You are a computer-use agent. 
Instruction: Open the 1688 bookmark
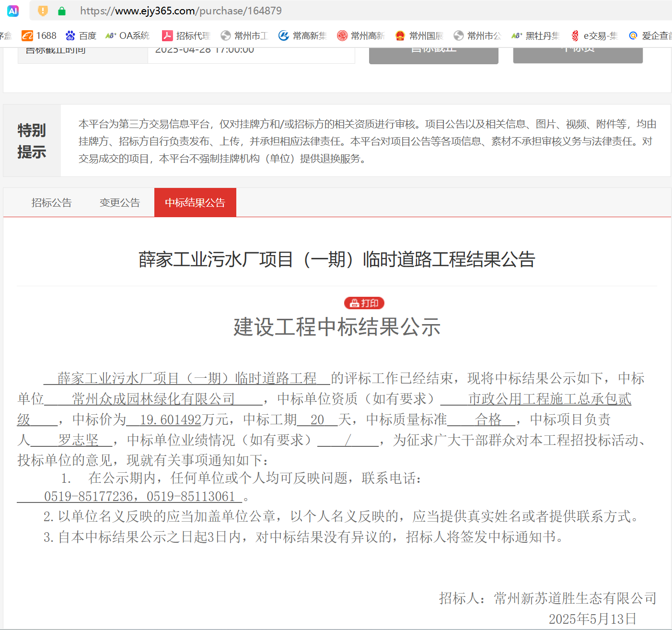pyautogui.click(x=39, y=35)
